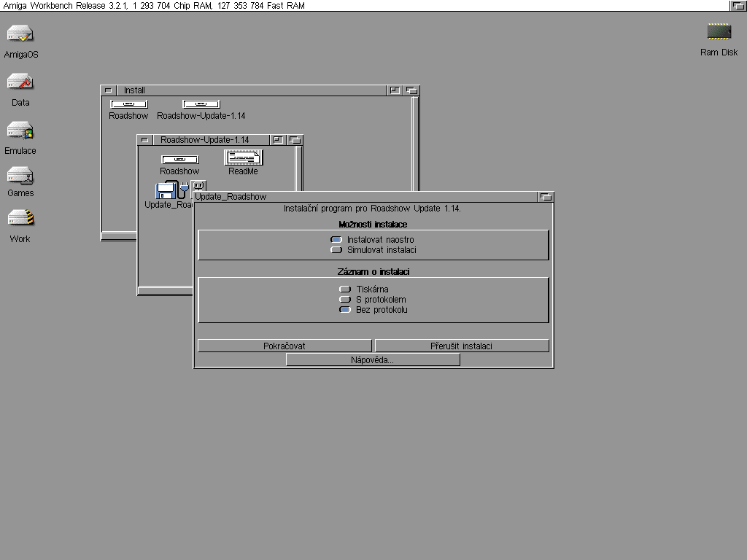
Task: Open the Nápověda help button
Action: pyautogui.click(x=373, y=360)
